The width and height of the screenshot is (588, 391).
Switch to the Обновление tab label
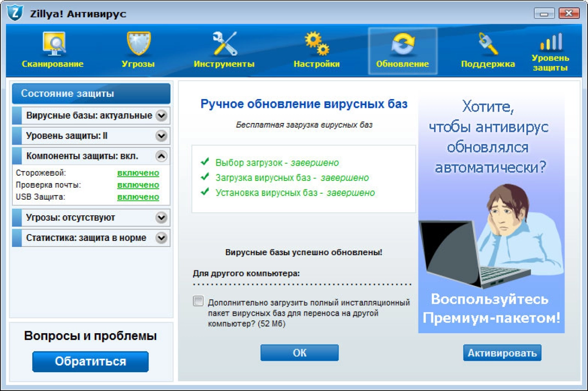pos(402,64)
